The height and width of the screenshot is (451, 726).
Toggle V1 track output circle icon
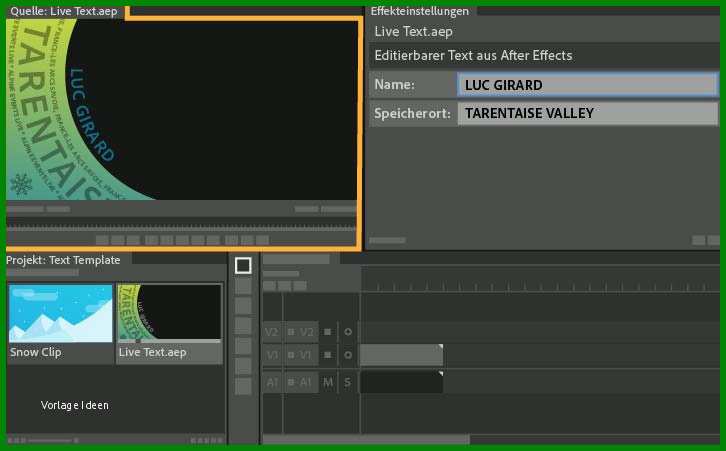[348, 355]
